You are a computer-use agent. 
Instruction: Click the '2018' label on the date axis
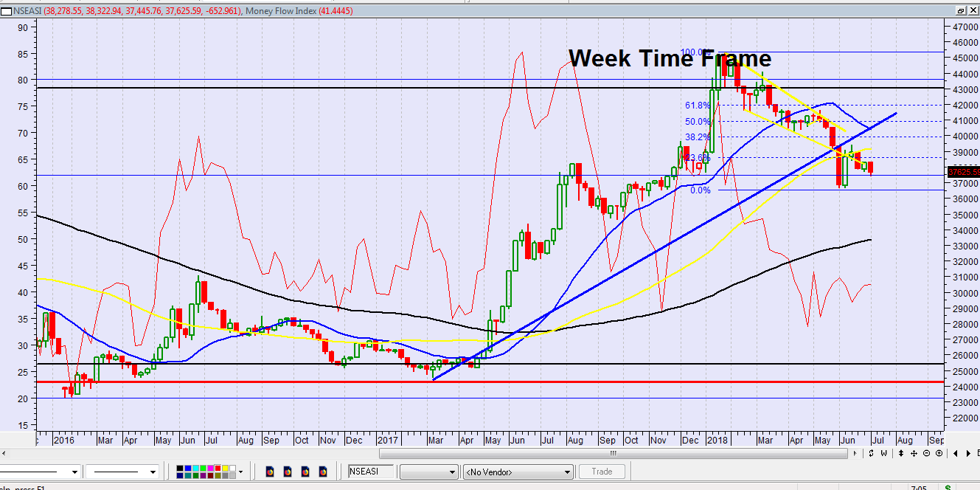click(717, 440)
